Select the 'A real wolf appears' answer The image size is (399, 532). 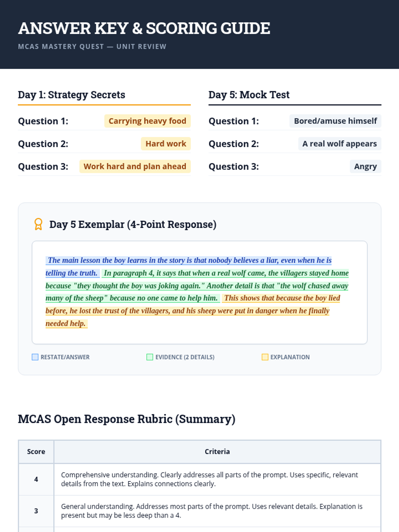[x=339, y=144]
